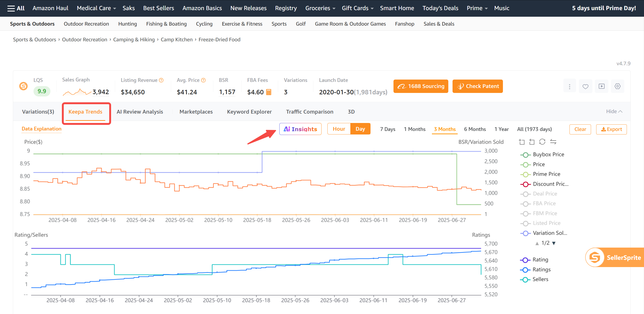Click the swap axes arrows icon

(553, 142)
